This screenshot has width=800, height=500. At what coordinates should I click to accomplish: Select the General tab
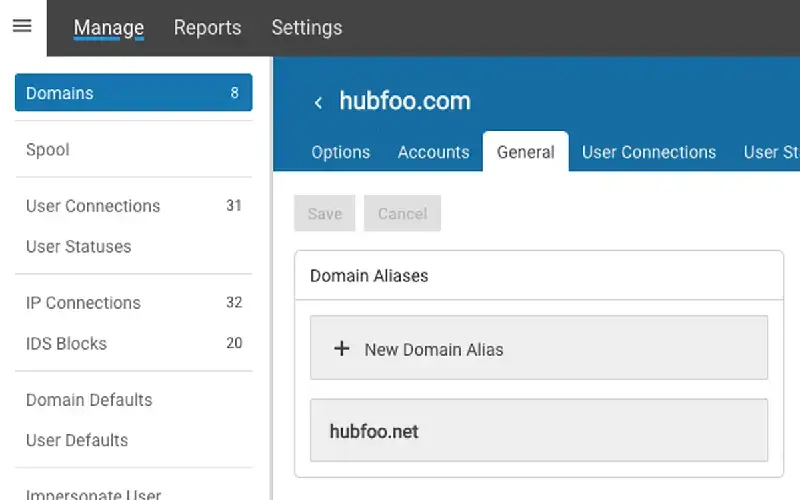point(526,152)
